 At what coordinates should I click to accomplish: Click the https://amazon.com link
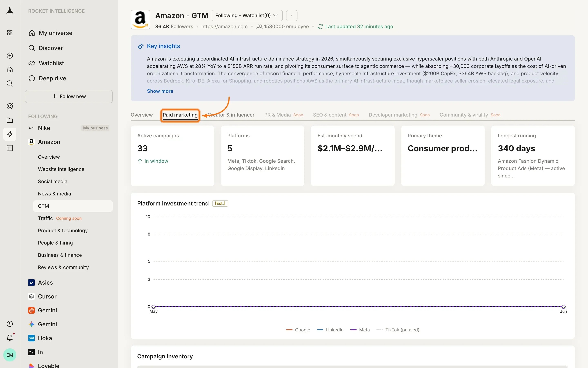click(x=225, y=27)
